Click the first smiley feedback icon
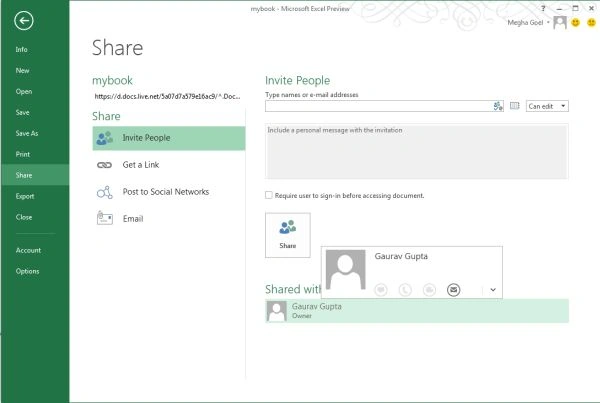 coord(576,23)
